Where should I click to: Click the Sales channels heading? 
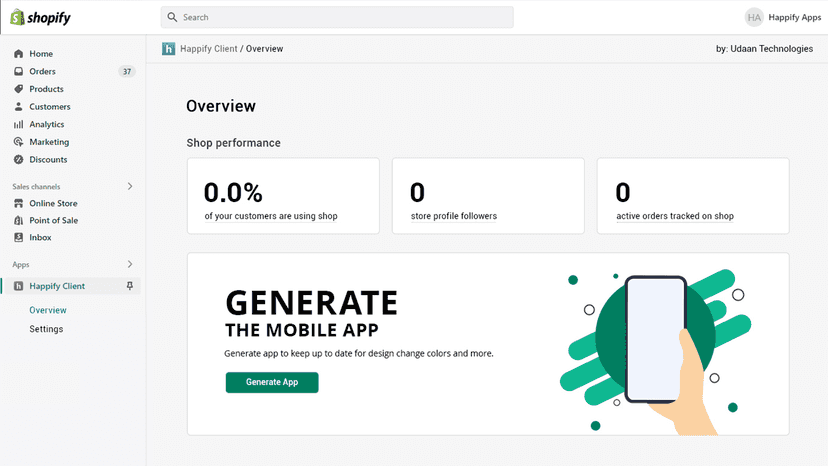click(36, 187)
